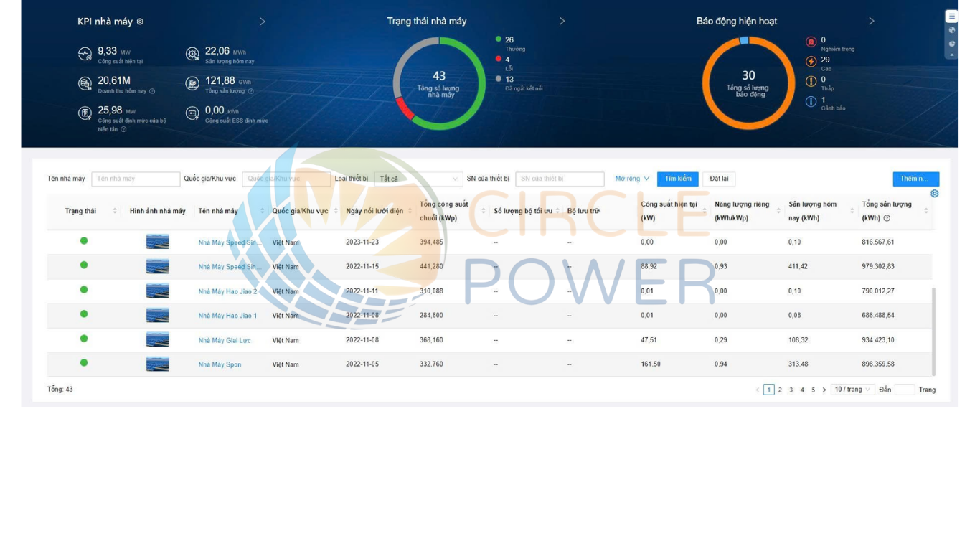Screen dimensions: 980x551
Task: Click the table column settings gear icon
Action: 934,194
